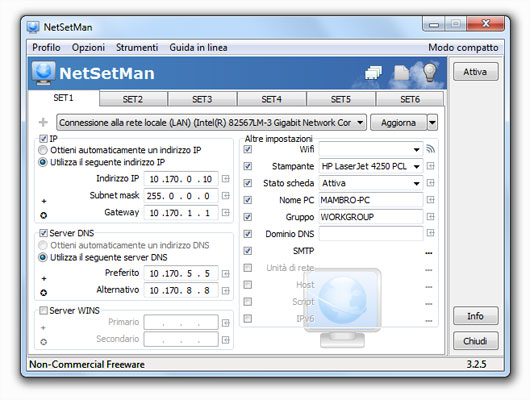Screen dimensions: 530x400
Task: Click the Attiva button
Action: click(476, 72)
